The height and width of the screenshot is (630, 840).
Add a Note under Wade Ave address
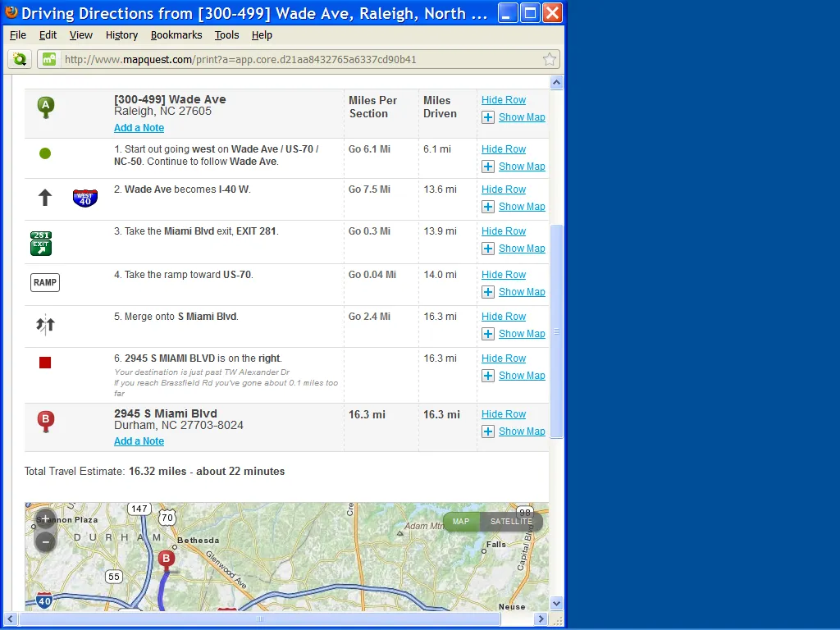[139, 128]
